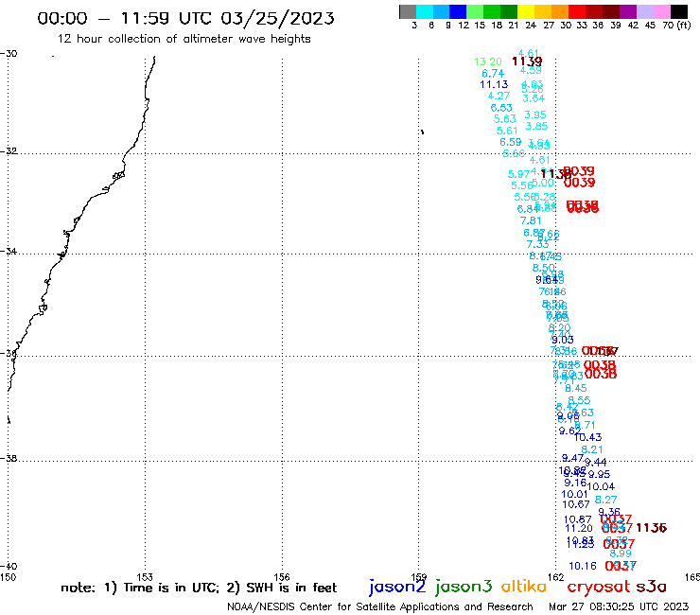Click the blue 11.13 wave height
The height and width of the screenshot is (615, 700).
tap(494, 84)
